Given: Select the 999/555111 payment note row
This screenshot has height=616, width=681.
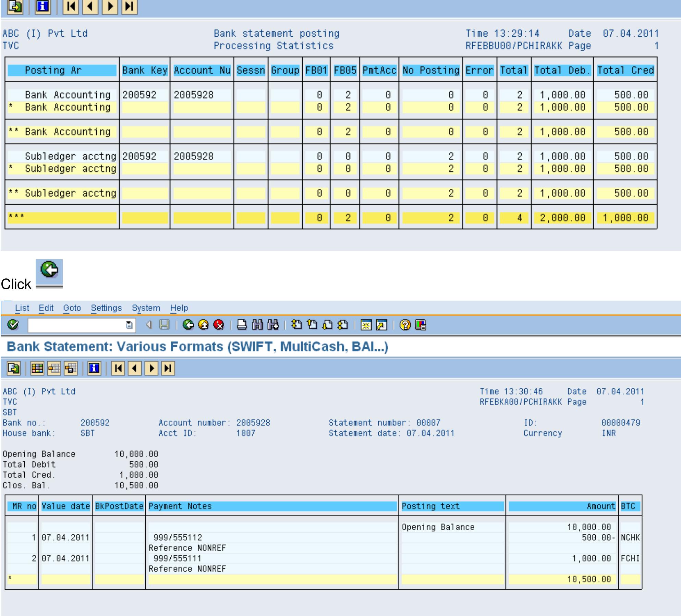Looking at the screenshot, I should pos(178,558).
